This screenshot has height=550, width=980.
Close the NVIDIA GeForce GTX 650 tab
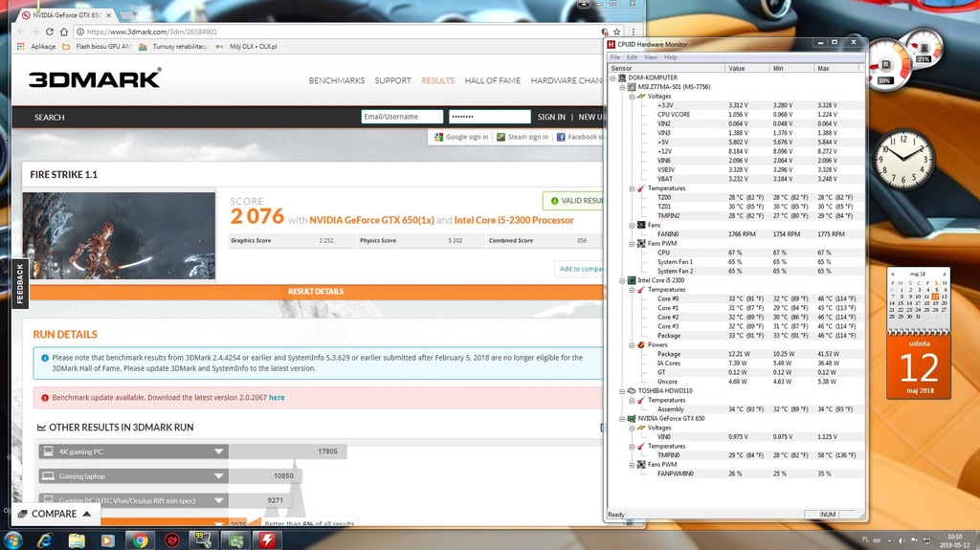coord(108,15)
